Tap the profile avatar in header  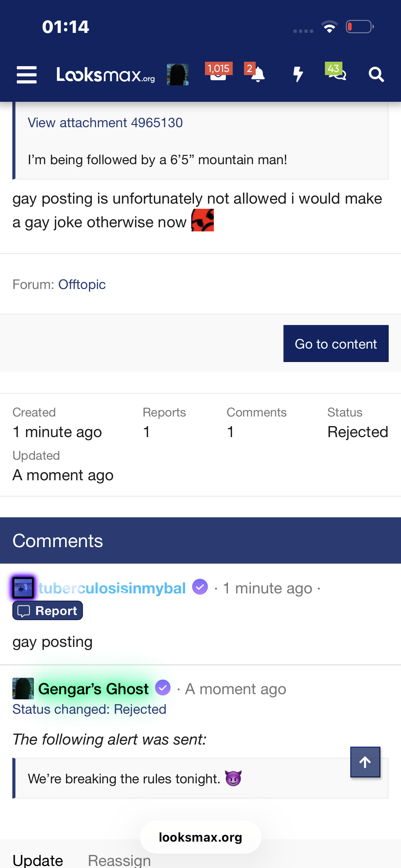(178, 74)
